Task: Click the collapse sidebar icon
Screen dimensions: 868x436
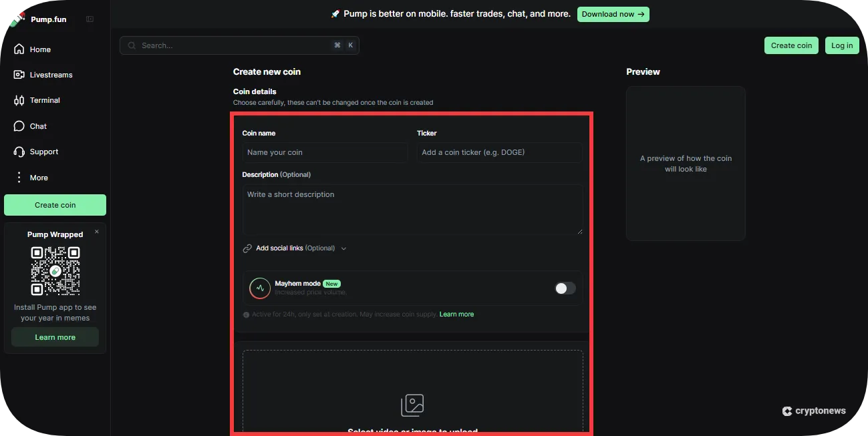Action: [x=89, y=19]
